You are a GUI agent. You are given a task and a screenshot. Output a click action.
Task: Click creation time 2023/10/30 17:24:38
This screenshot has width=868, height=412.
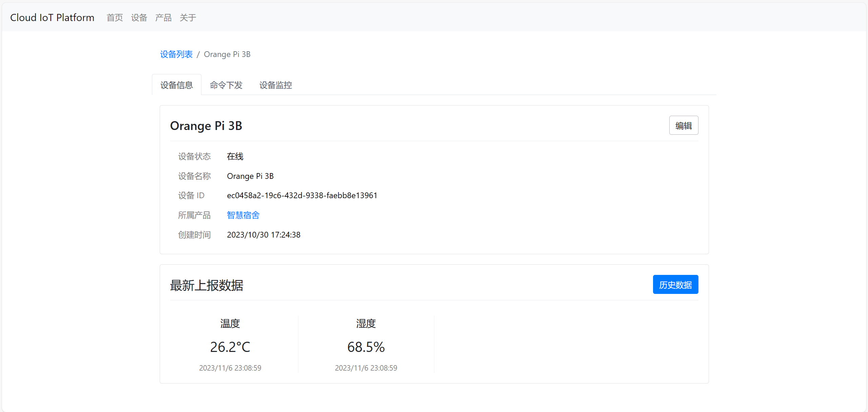[x=264, y=235]
